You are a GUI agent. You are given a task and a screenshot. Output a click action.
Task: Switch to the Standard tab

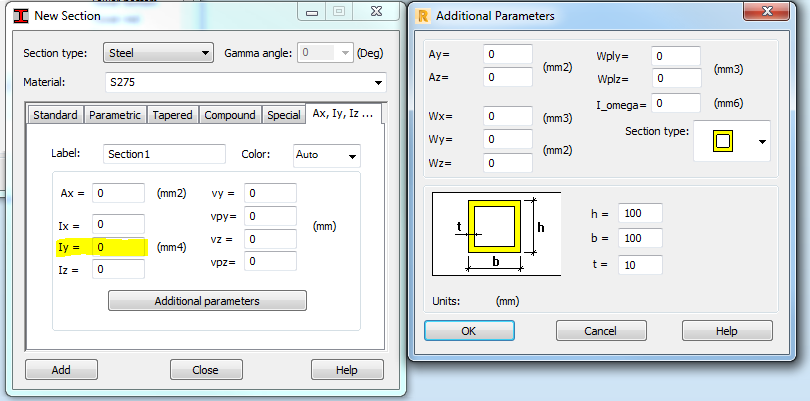(55, 115)
